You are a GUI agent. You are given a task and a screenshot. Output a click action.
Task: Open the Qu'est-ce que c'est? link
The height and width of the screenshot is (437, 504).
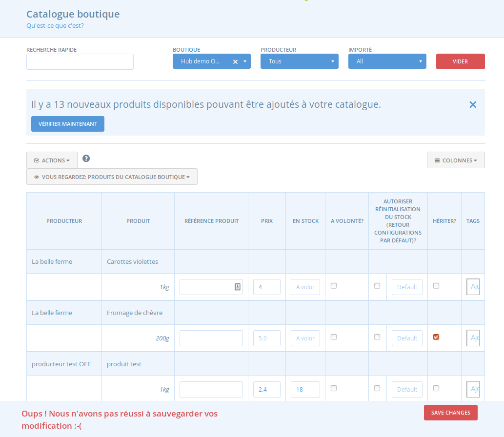55,26
